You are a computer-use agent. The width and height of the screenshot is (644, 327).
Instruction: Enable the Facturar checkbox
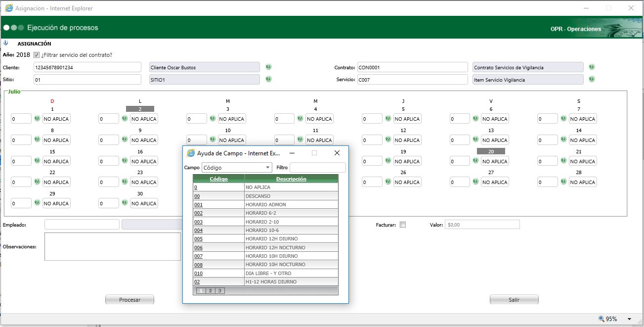(x=403, y=225)
